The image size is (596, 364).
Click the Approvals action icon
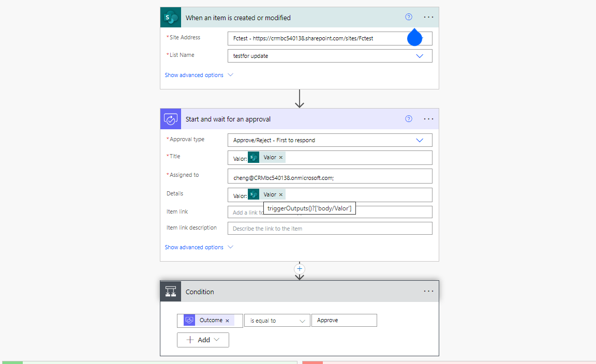tap(171, 119)
